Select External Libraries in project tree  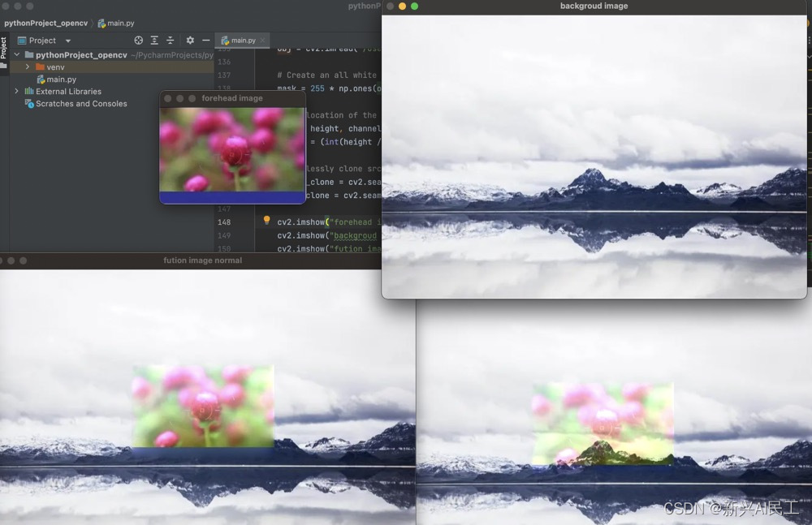68,92
